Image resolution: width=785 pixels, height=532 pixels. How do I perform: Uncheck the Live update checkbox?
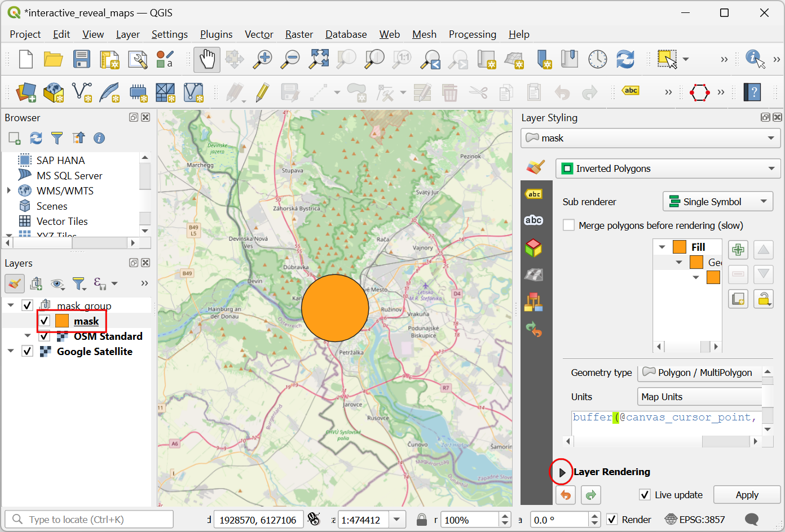click(x=645, y=495)
